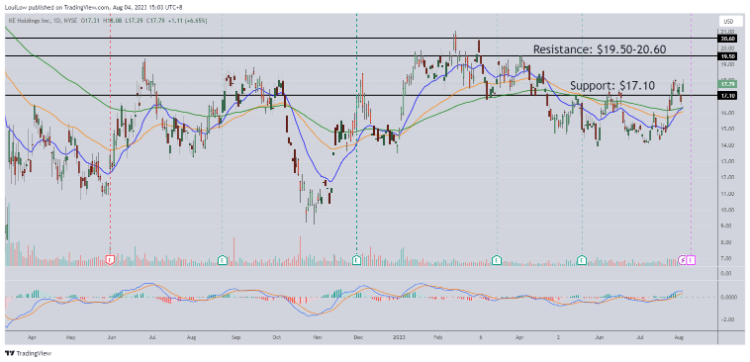This screenshot has width=750, height=362.
Task: Click the 'Nov' label on the time axis
Action: (319, 337)
